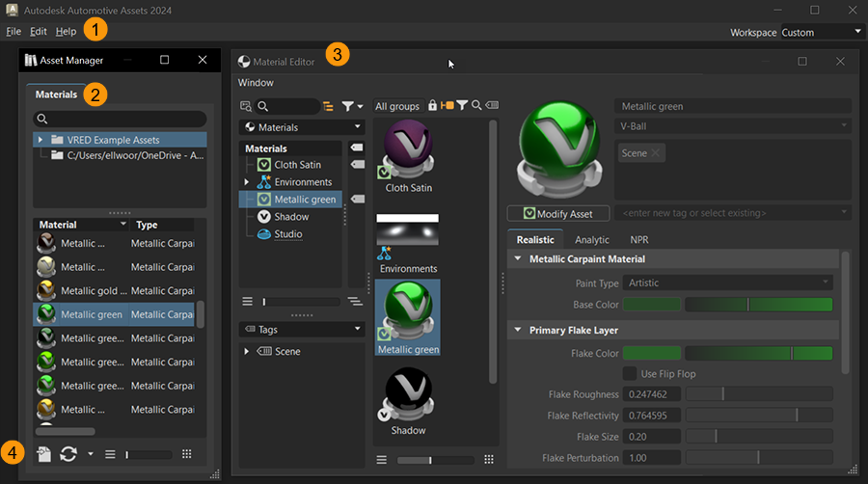This screenshot has height=484, width=868.
Task: Click the tag icon in preview toolbar
Action: point(492,104)
